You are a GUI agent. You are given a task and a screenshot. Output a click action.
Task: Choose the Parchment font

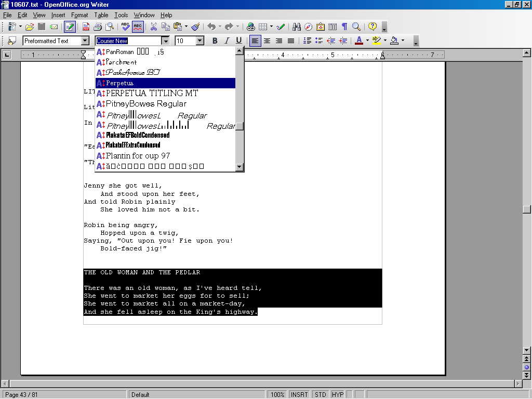pos(165,62)
